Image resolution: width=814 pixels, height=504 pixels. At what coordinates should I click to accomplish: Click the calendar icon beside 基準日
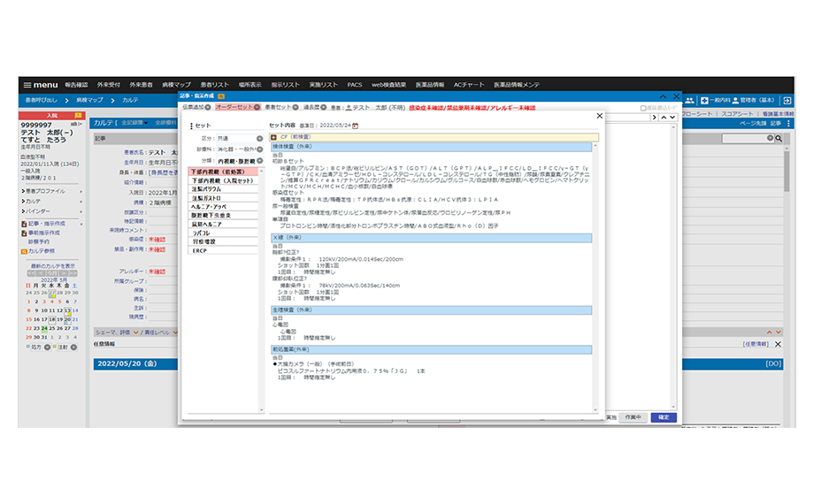coord(355,126)
